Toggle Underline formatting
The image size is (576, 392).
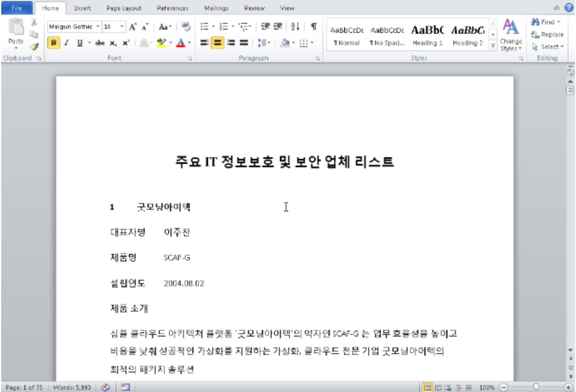pyautogui.click(x=80, y=43)
